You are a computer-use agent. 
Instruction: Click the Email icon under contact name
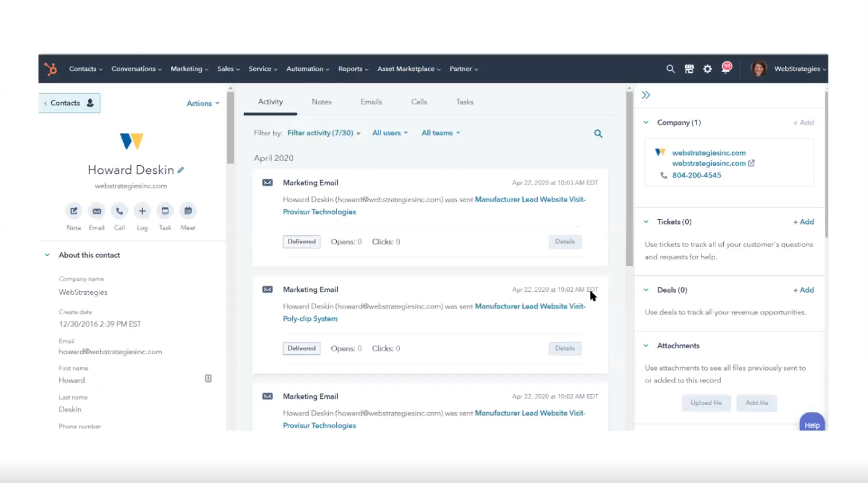96,211
